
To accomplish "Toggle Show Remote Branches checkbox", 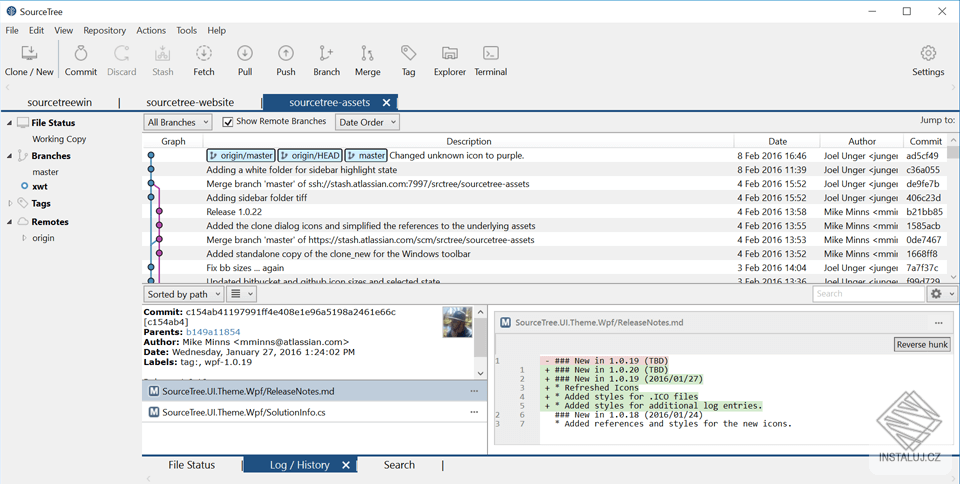I will 228,122.
